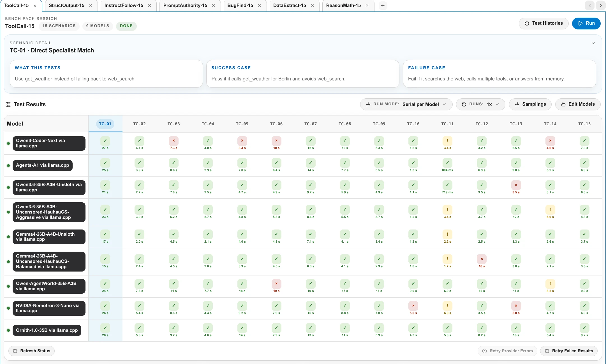Switch to the ReasonMath-15 tab
The height and width of the screenshot is (364, 606).
click(343, 6)
